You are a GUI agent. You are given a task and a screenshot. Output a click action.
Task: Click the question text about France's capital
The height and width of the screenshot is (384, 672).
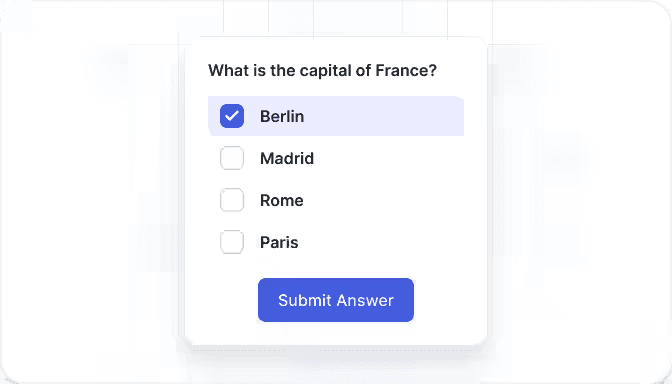[322, 70]
